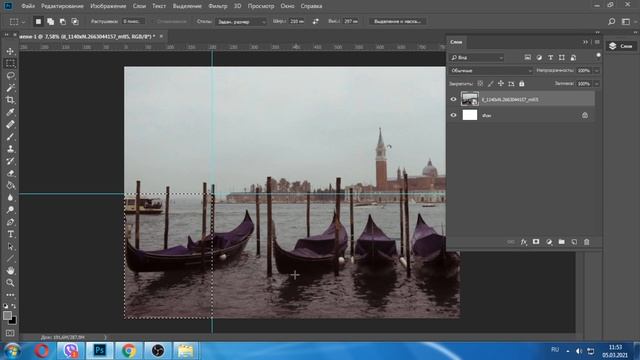Open the layer filter type dropdown
Viewport: 640px width, 360px height.
pyautogui.click(x=477, y=58)
